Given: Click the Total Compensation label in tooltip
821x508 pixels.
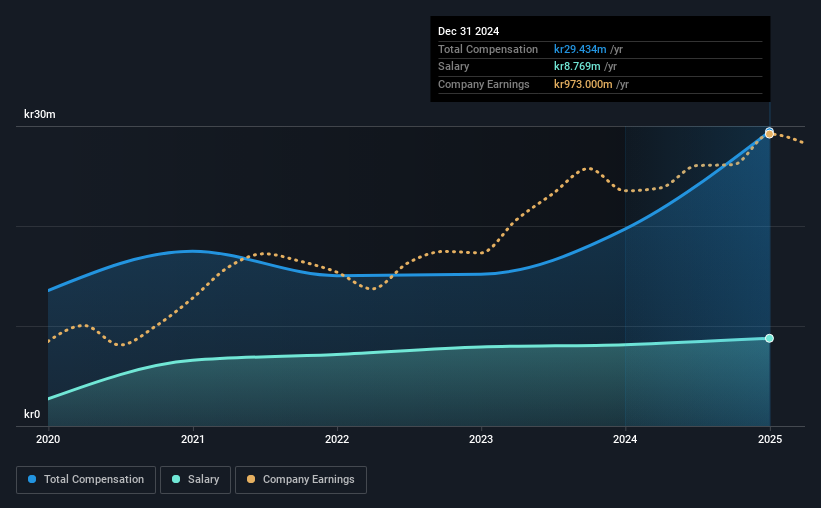Looking at the screenshot, I should [488, 49].
